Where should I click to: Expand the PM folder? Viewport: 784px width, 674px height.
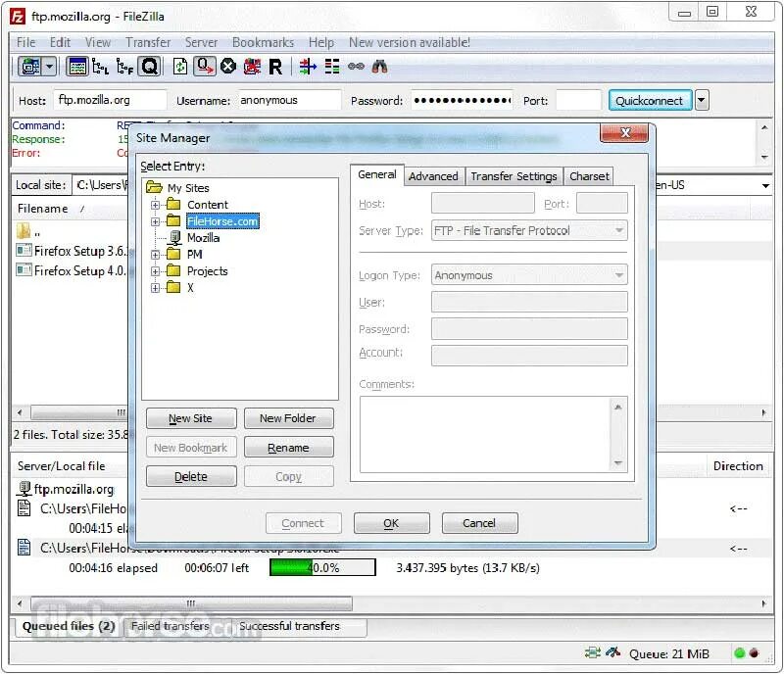(x=156, y=255)
